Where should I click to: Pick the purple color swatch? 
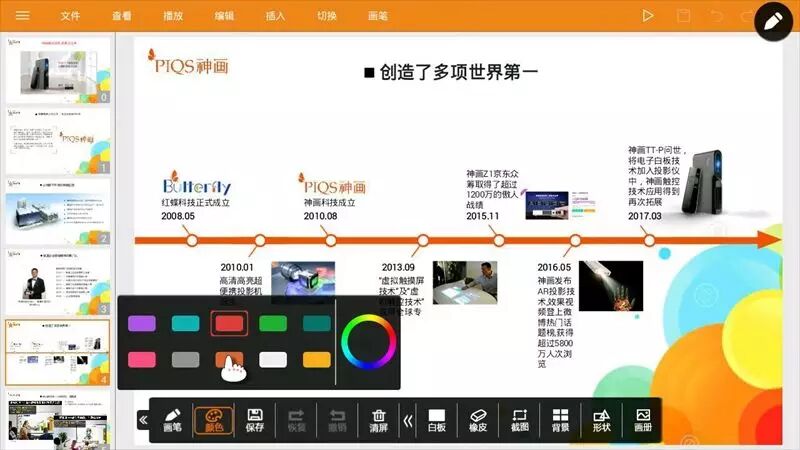[142, 323]
